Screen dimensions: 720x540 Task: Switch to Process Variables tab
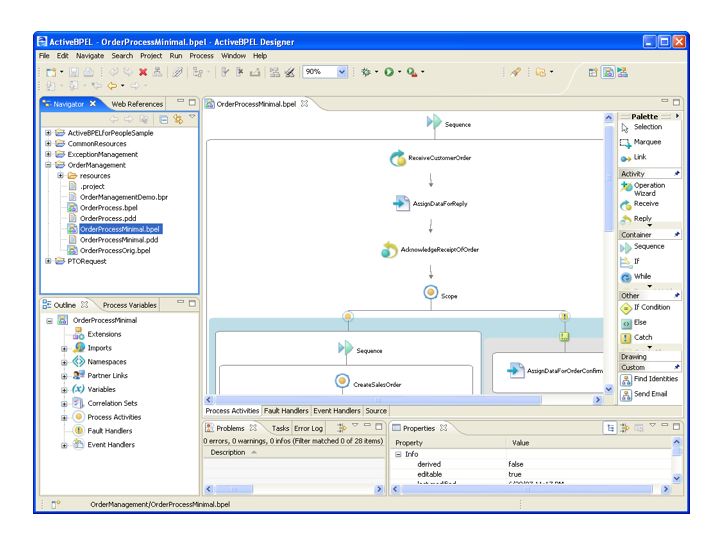coord(129,305)
